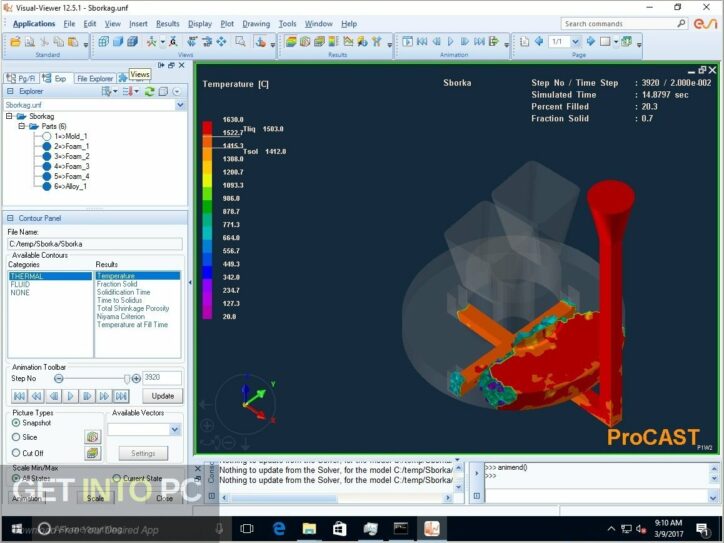The width and height of the screenshot is (724, 543).
Task: Open the contour plot icon in Results toolbar
Action: (x=290, y=42)
